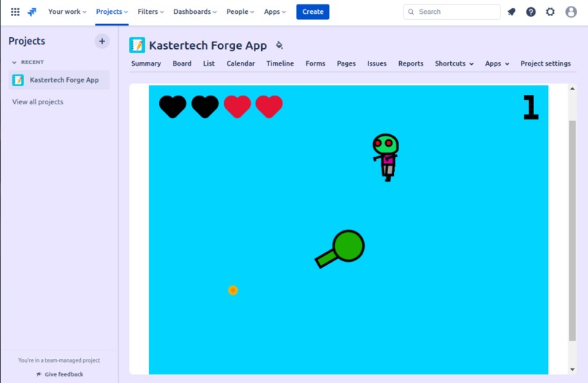Click the sidebar Kastertech Forge App avatar icon
Screen dimensions: 588x383
[18, 80]
